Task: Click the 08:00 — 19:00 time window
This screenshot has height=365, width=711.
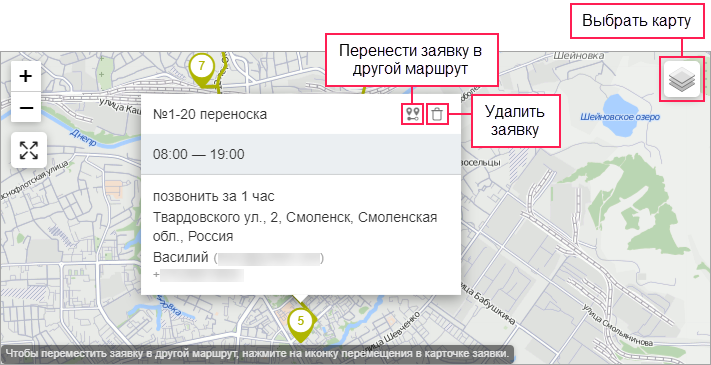Action: (199, 154)
